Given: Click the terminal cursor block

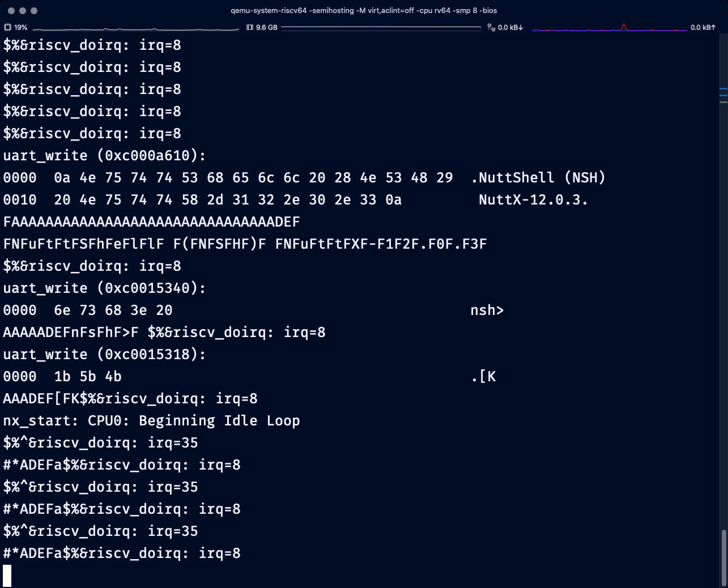Looking at the screenshot, I should pyautogui.click(x=7, y=576).
